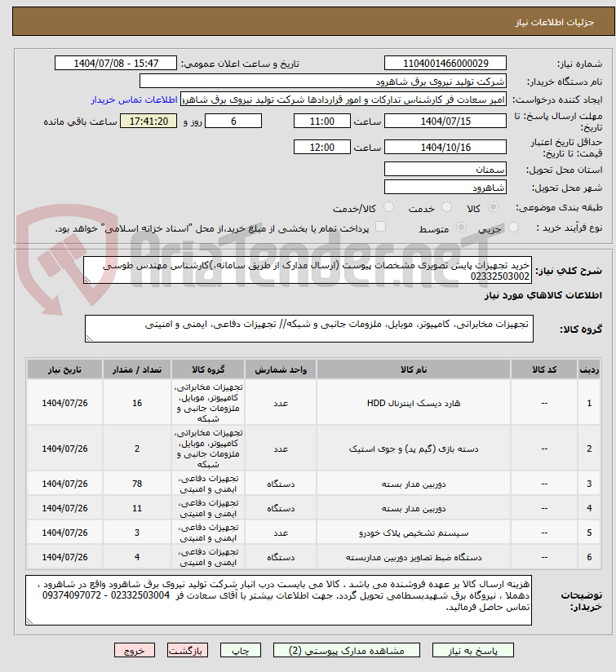
Task: Select the کالا radio button
Action: 494,207
